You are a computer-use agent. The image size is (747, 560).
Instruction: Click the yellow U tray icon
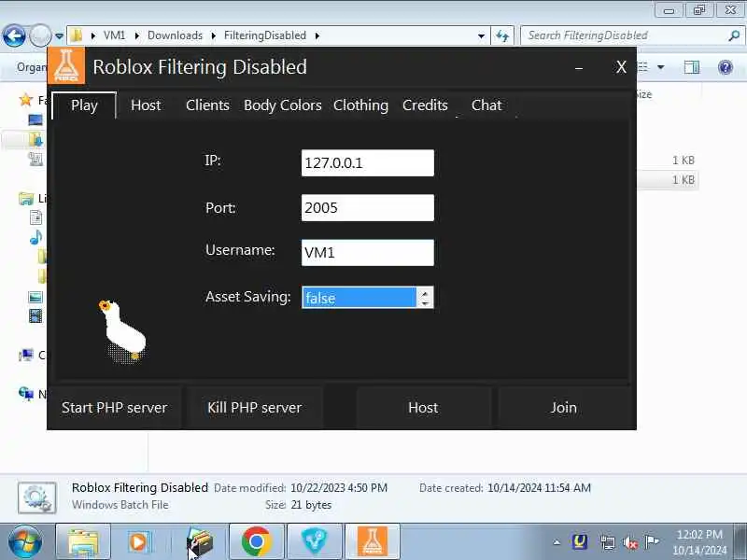[x=580, y=542]
